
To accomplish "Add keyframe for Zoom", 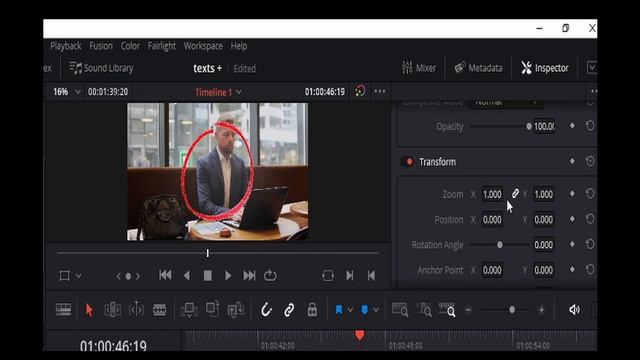I will click(572, 194).
